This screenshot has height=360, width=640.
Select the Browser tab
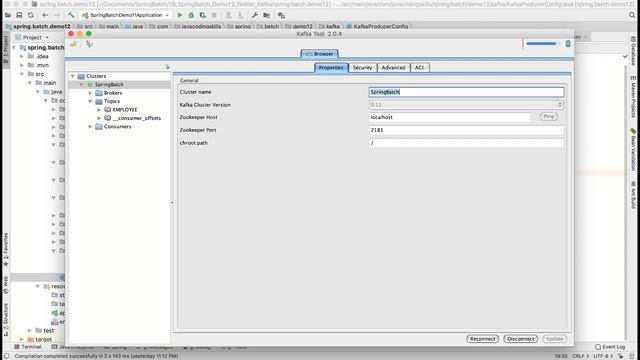tap(319, 54)
